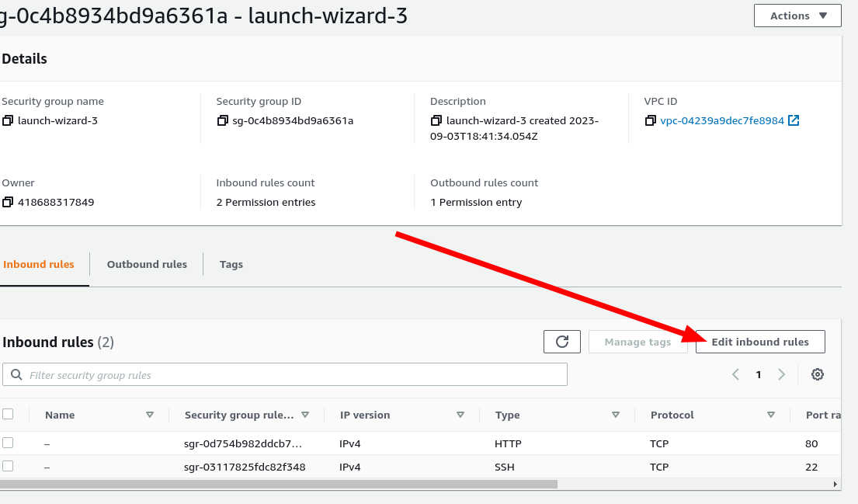
Task: Copy the description text icon
Action: [x=436, y=121]
